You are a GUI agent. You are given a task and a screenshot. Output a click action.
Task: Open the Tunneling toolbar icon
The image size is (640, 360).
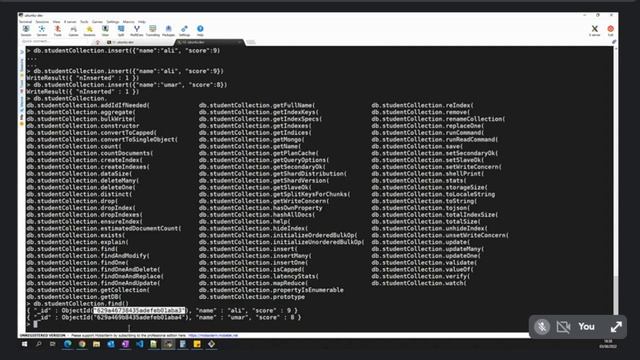[153, 31]
